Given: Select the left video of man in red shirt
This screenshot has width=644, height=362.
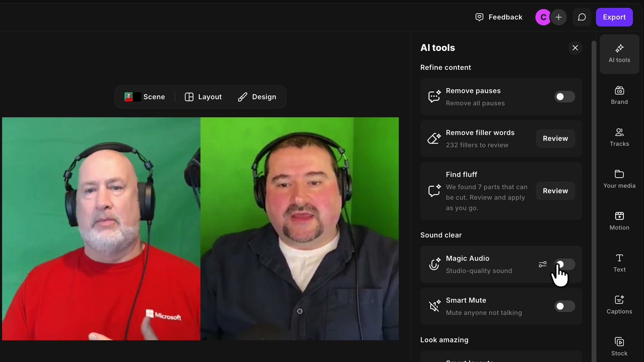Looking at the screenshot, I should [x=101, y=228].
